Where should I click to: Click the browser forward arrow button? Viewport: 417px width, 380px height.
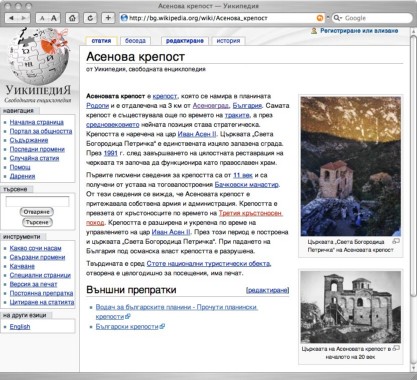click(x=24, y=18)
